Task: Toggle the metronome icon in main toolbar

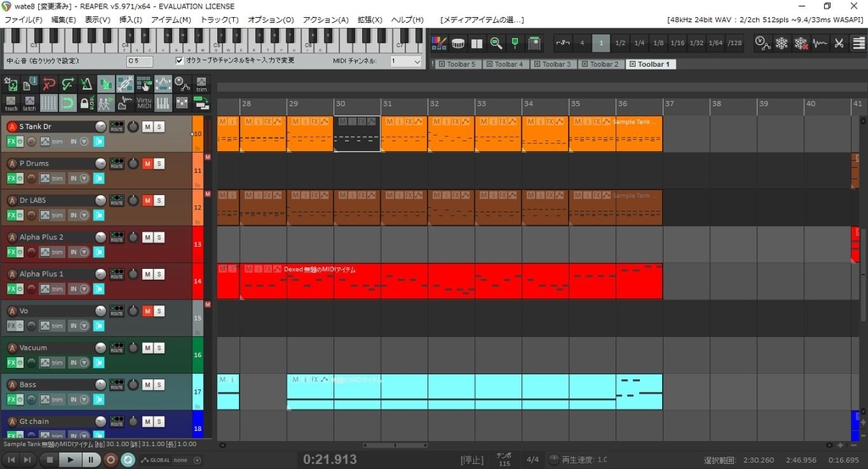Action: pos(86,84)
